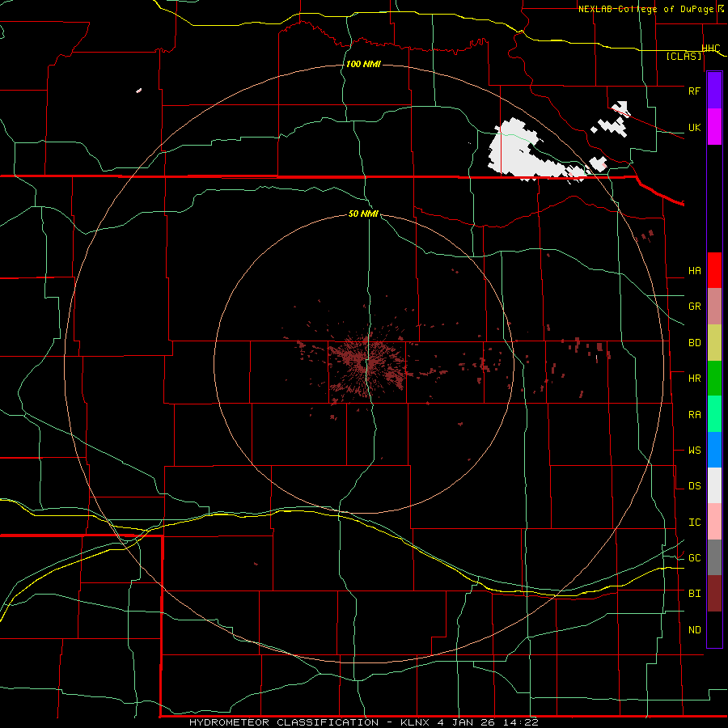Screen dimensions: 728x728
Task: Click the red HA legend color swatch
Action: 714,270
